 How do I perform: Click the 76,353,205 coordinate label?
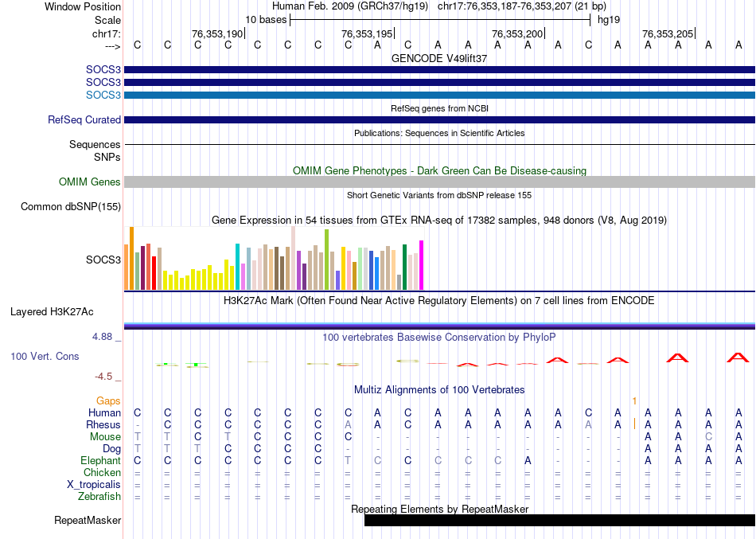point(668,33)
